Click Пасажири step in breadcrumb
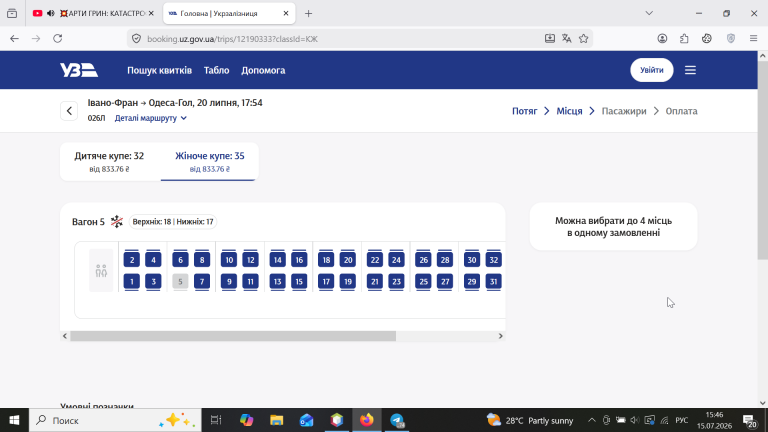The height and width of the screenshot is (432, 768). (624, 111)
